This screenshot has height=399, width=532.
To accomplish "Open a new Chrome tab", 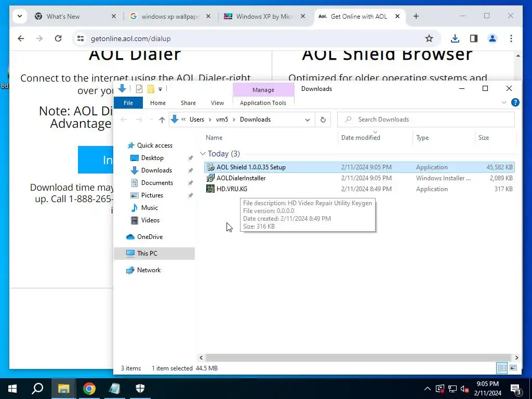I will tap(416, 16).
